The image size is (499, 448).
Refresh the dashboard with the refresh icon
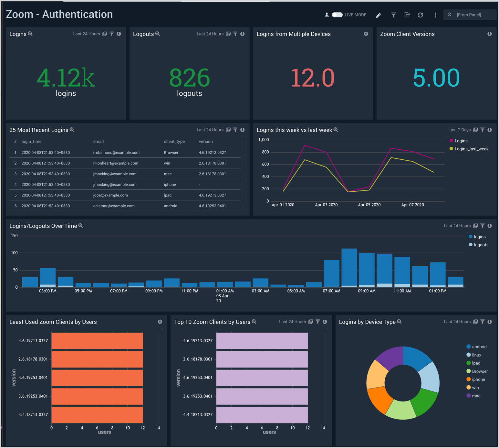[x=420, y=15]
